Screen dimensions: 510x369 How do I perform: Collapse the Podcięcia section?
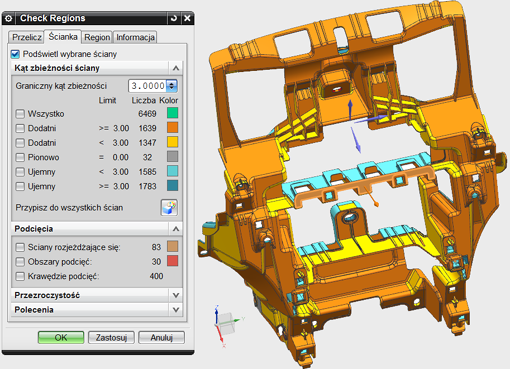(176, 229)
